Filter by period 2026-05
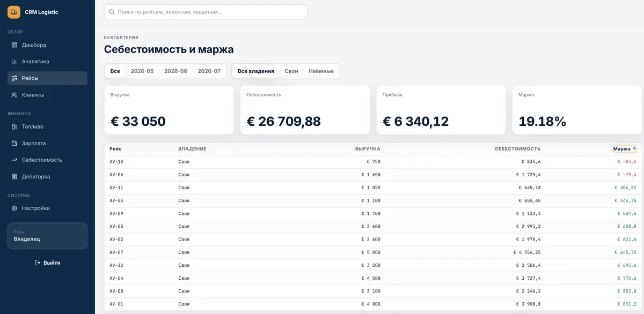 (x=142, y=71)
